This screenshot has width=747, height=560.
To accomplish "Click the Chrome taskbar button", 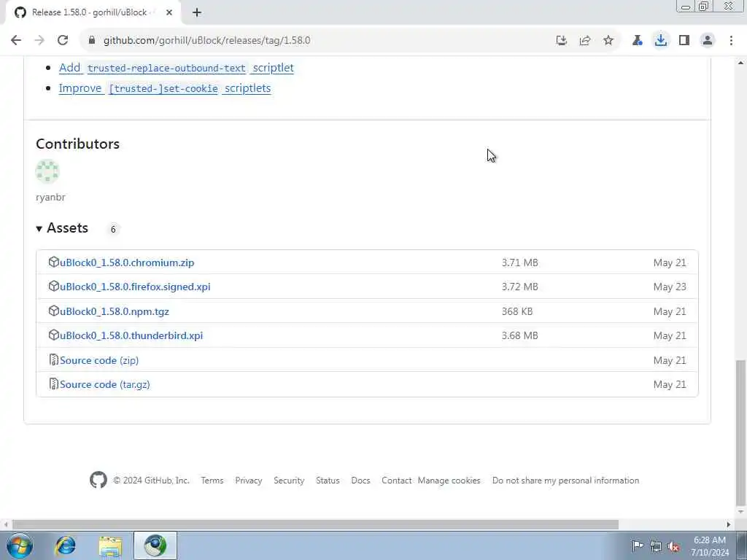I will [155, 545].
